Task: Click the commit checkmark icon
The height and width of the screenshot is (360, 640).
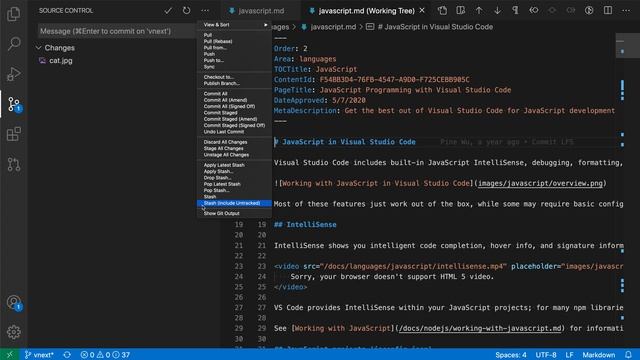Action: [168, 11]
